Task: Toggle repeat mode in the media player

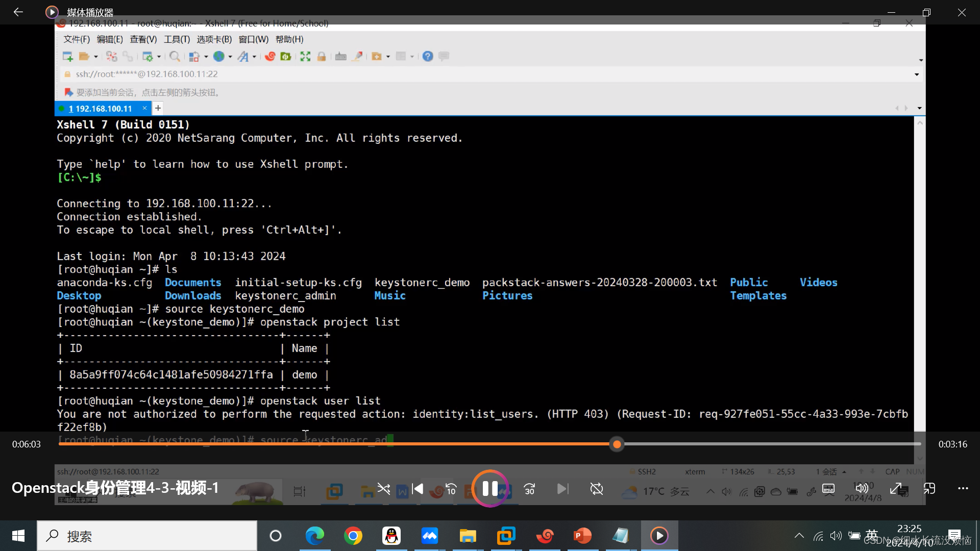Action: pos(596,489)
